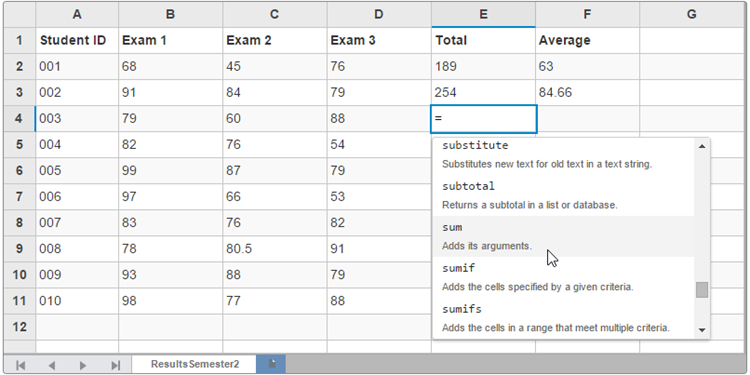This screenshot has width=750, height=375.
Task: Choose the sumif function suggestion
Action: [563, 277]
